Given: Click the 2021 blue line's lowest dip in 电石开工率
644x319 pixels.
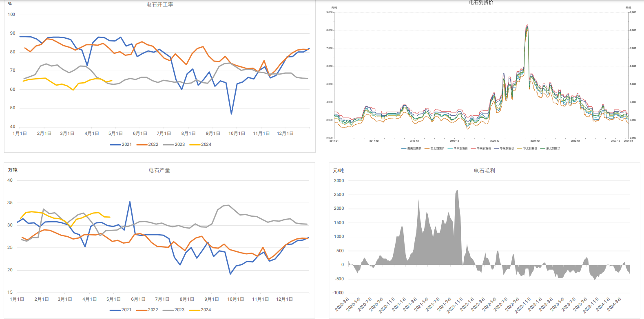Looking at the screenshot, I should pos(231,114).
